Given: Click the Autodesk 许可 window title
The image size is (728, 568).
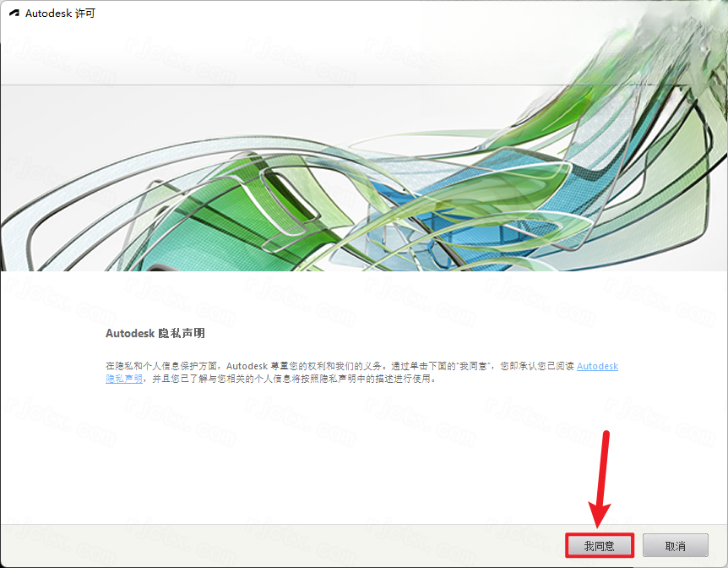Looking at the screenshot, I should pyautogui.click(x=60, y=14).
